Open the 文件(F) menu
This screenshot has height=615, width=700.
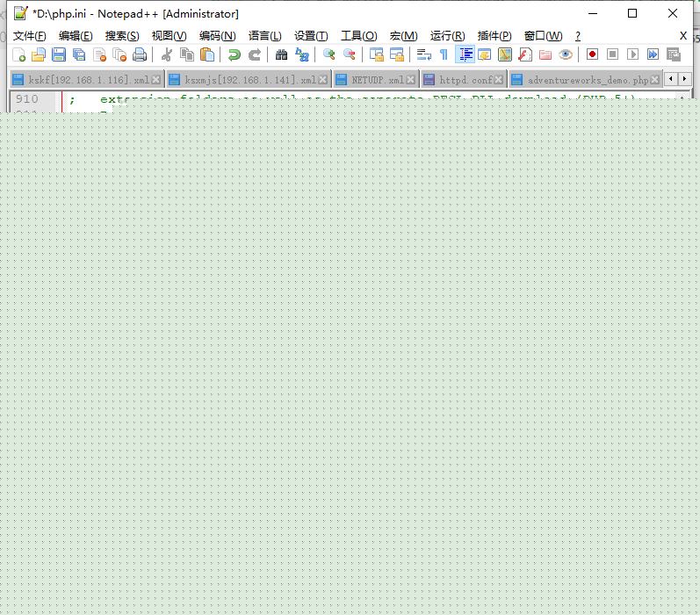tap(29, 36)
